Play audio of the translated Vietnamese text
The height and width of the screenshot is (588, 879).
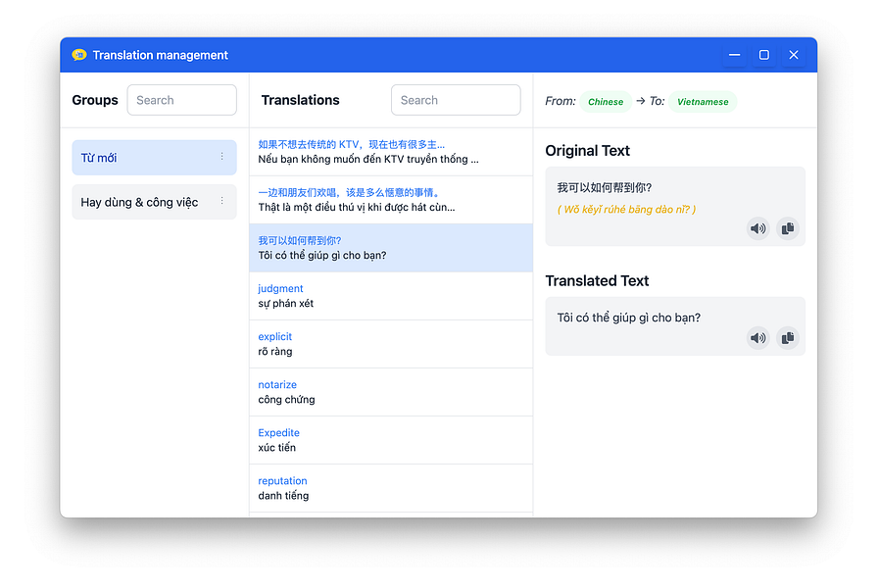(757, 337)
